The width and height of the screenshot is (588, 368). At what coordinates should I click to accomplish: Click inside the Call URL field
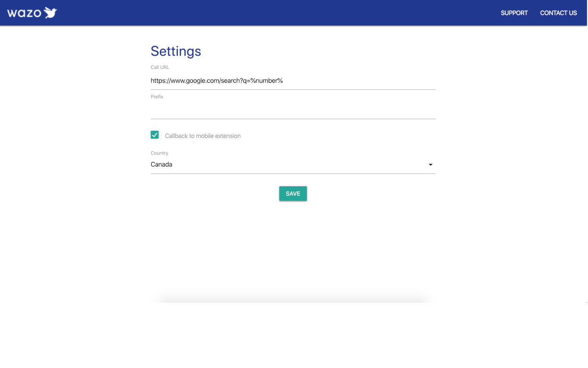293,80
